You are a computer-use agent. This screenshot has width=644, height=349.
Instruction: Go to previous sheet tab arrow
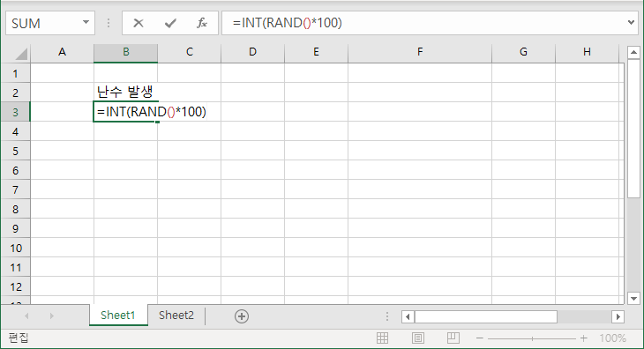point(26,316)
